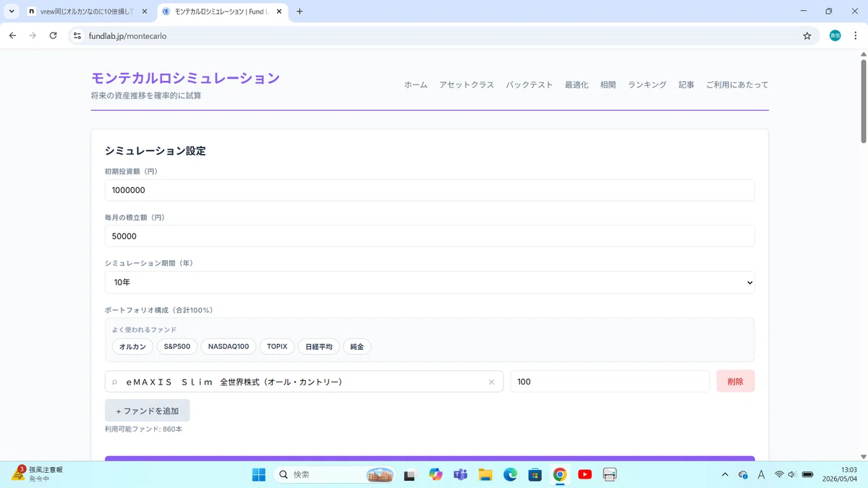The height and width of the screenshot is (488, 868).
Task: Select the S&P500 quick fund chip
Action: (177, 347)
